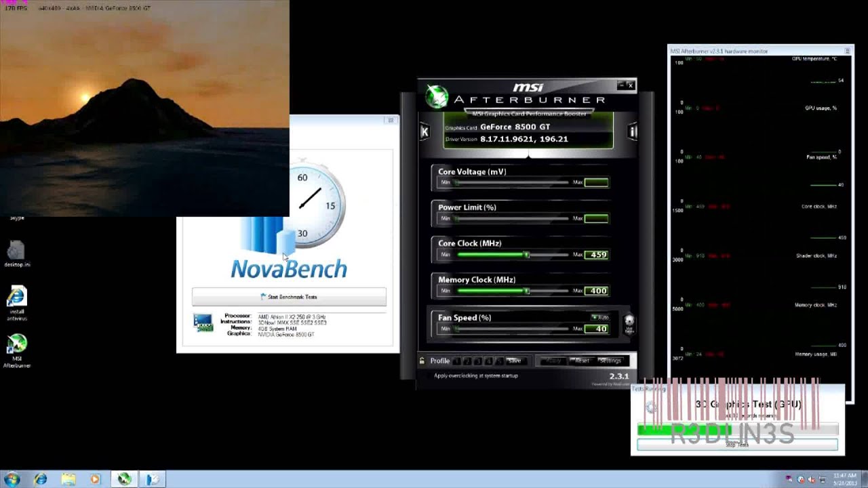The width and height of the screenshot is (868, 488).
Task: Click the GeForce 8500 GT graphics card text
Action: click(x=515, y=127)
